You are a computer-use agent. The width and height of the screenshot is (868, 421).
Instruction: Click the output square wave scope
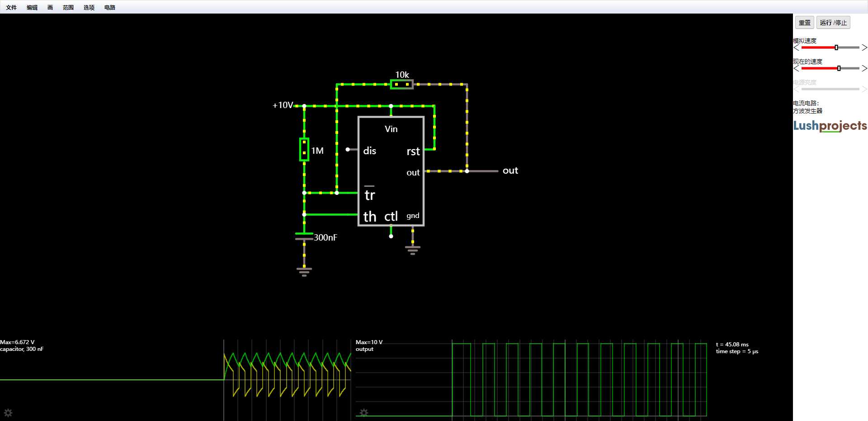(x=579, y=380)
